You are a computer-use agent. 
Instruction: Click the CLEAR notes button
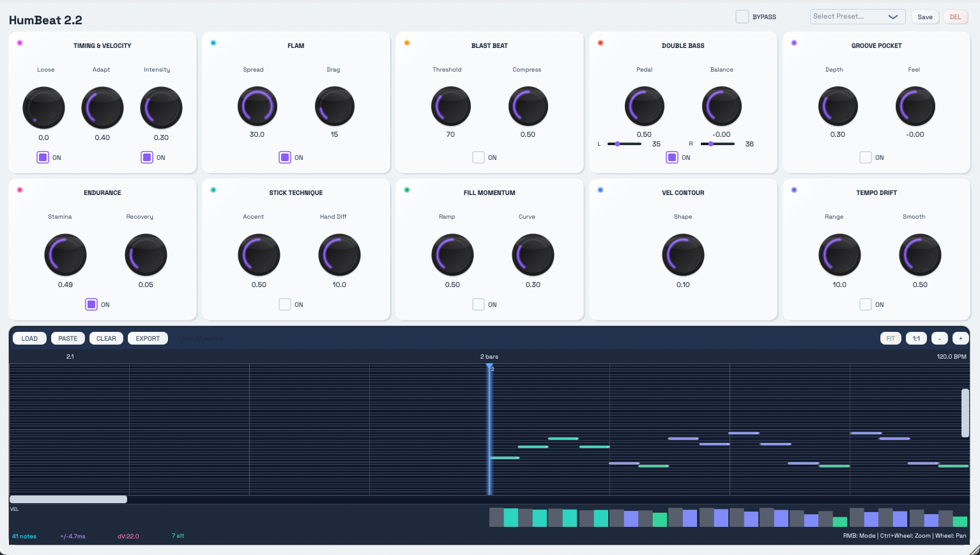[x=106, y=338]
